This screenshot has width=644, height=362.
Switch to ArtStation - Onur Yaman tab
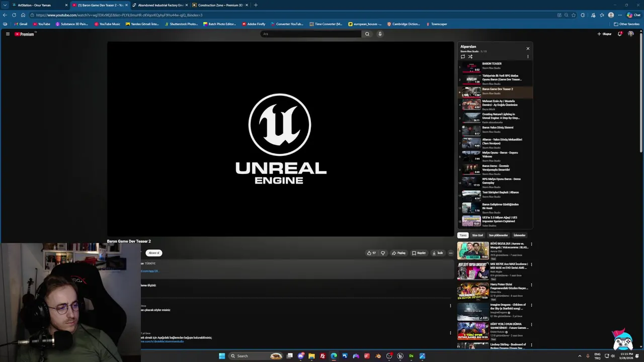39,5
